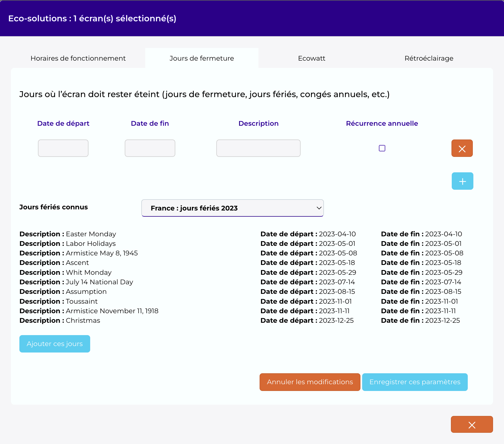Click the July 14 National Day entry
This screenshot has width=504, height=444.
tap(76, 282)
